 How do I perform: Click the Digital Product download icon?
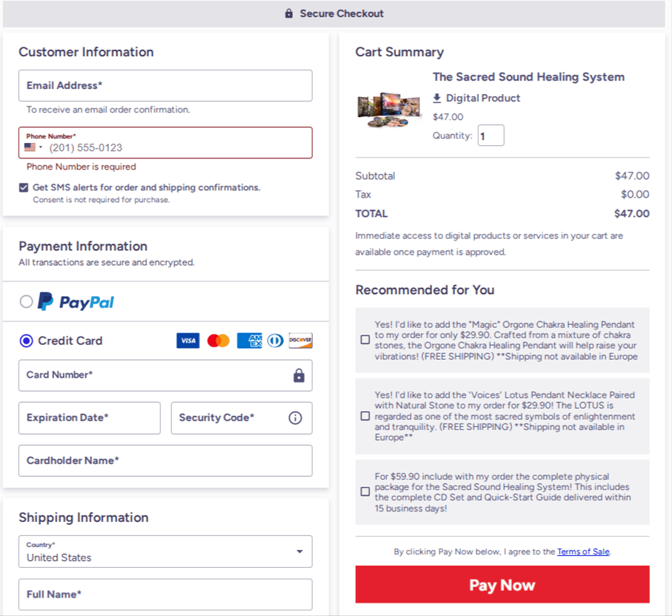(x=437, y=98)
